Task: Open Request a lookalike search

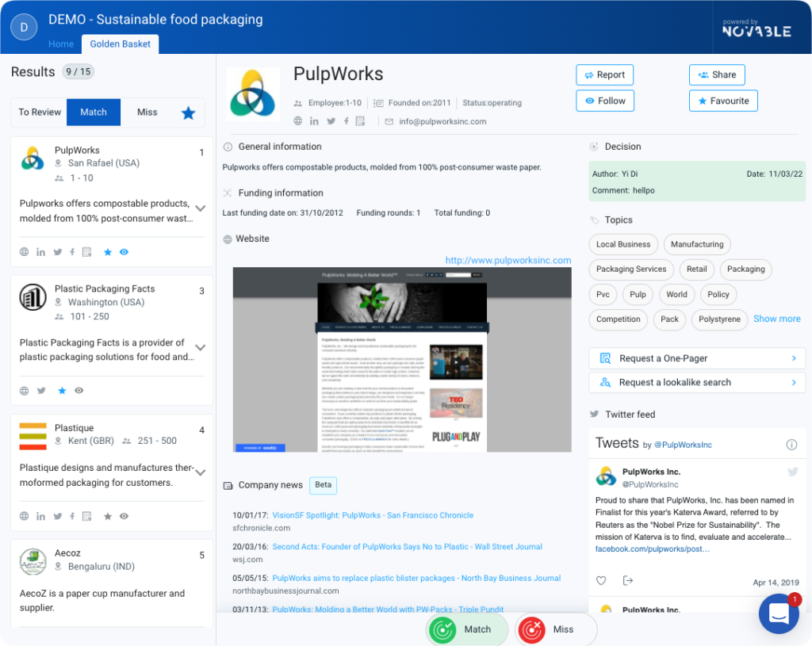Action: tap(697, 383)
